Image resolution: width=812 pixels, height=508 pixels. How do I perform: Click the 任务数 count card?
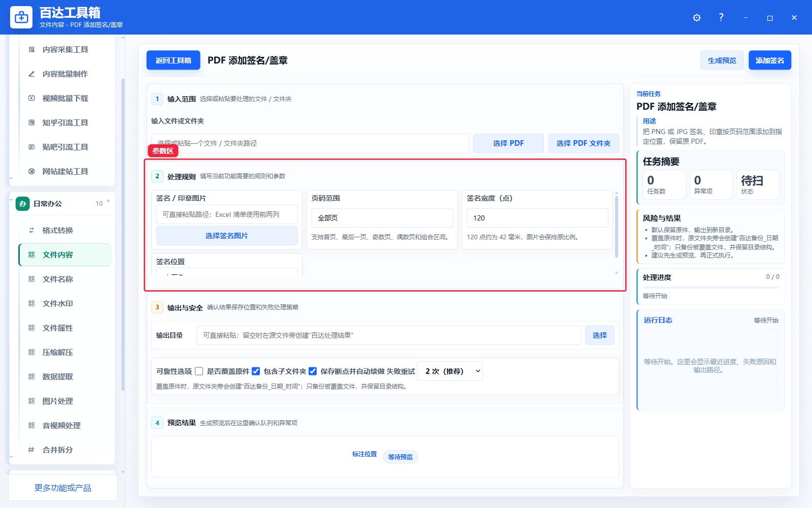[x=664, y=184]
